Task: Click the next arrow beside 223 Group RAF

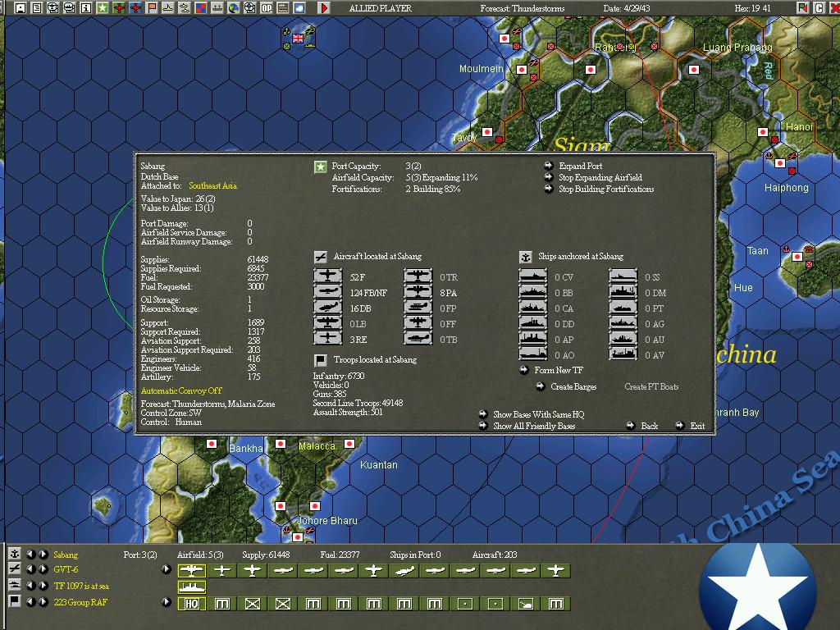Action: tap(43, 601)
